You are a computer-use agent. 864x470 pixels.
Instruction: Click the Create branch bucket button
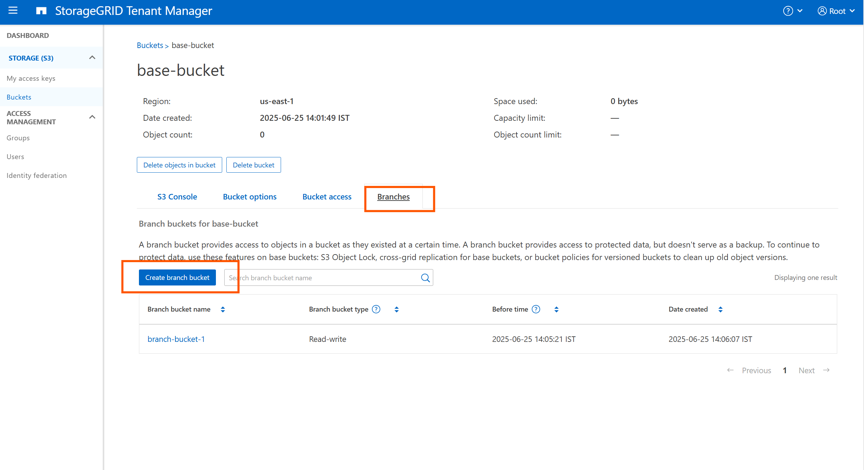pyautogui.click(x=177, y=278)
